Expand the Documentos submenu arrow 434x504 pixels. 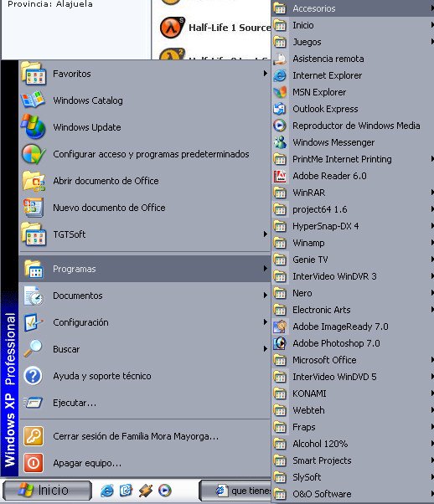[265, 295]
